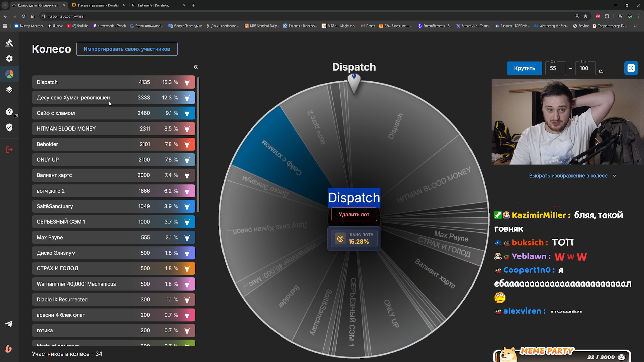Click crown icon on вотч догс 2 row
The height and width of the screenshot is (362, 644).
coord(187,191)
